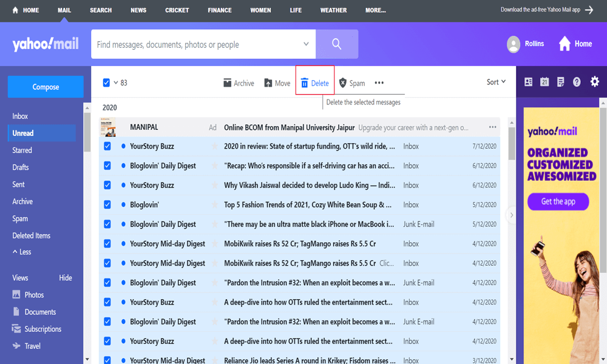Open the calendar icon in right panel
The width and height of the screenshot is (607, 364).
click(x=544, y=82)
